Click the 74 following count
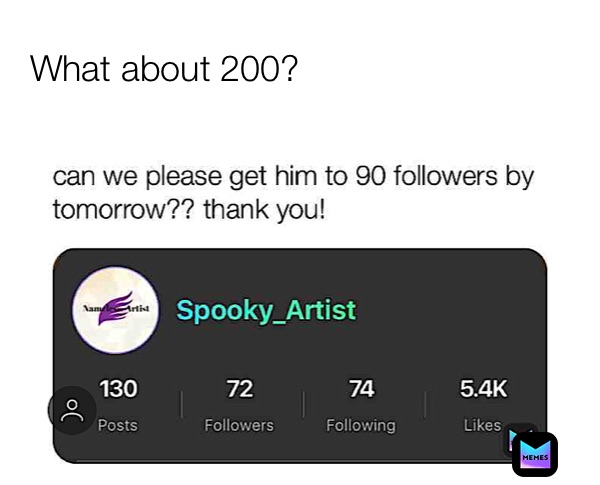Screen dimensions: 600x485 point(361,389)
